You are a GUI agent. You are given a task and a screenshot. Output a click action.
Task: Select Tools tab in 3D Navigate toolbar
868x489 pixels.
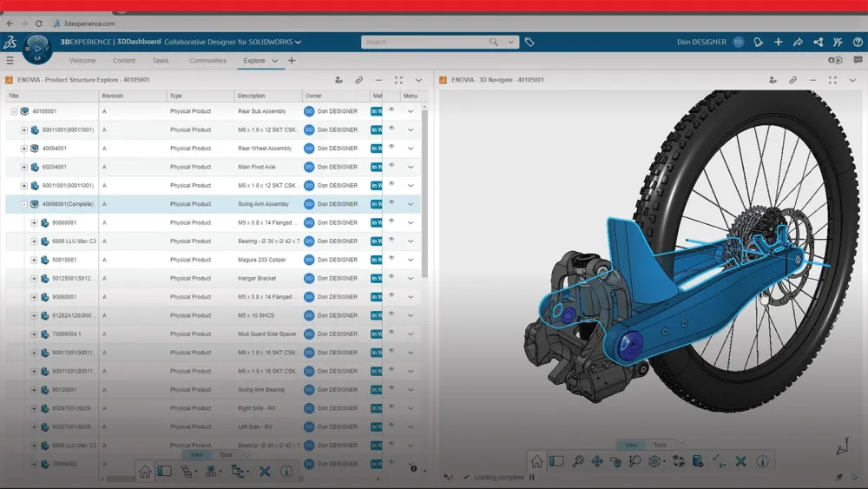(660, 445)
